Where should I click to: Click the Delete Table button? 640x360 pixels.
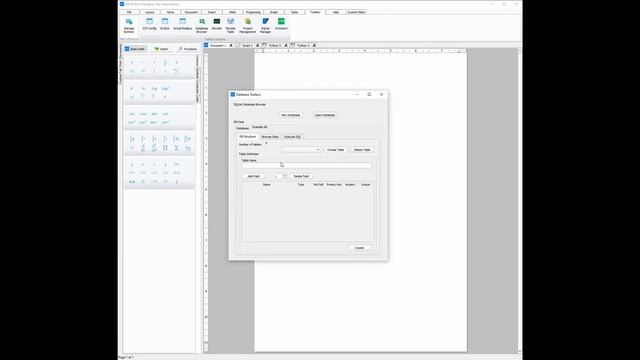362,150
